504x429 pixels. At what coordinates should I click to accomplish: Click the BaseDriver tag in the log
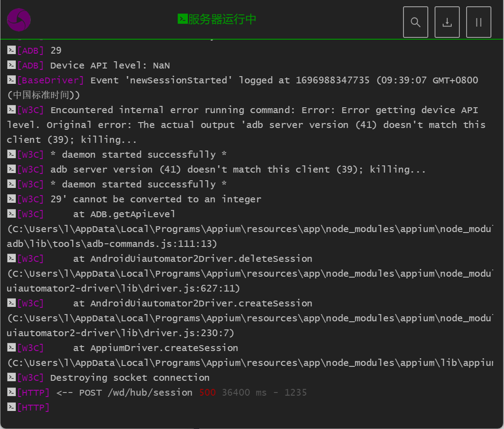pyautogui.click(x=50, y=80)
